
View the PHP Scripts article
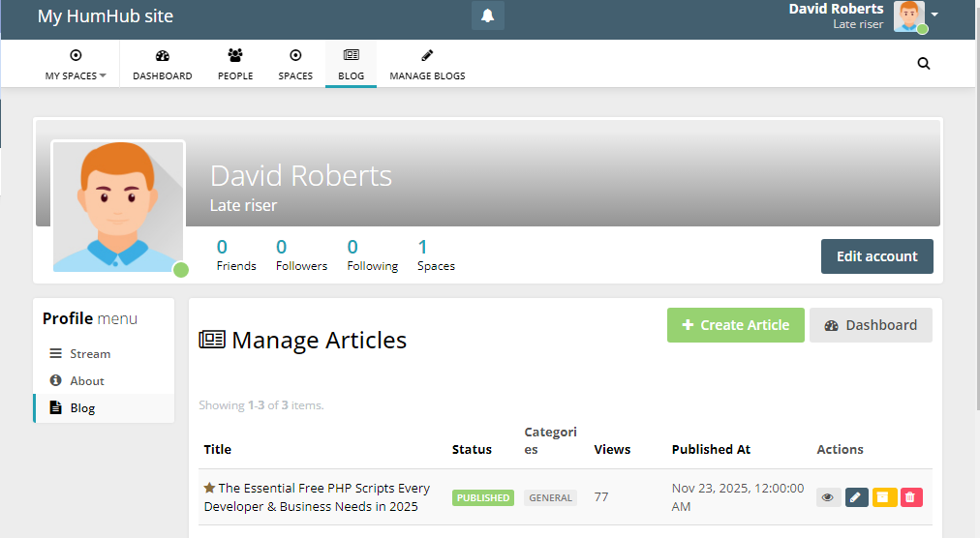coord(828,497)
